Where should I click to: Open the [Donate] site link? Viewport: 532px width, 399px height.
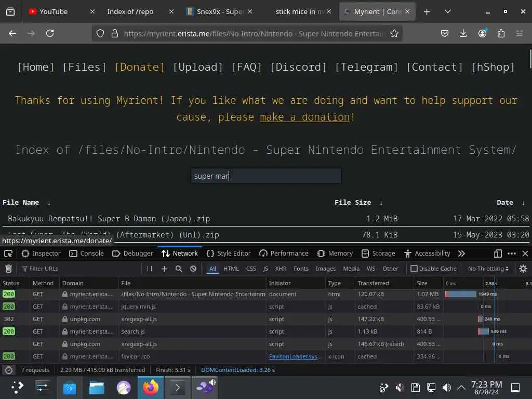(139, 67)
